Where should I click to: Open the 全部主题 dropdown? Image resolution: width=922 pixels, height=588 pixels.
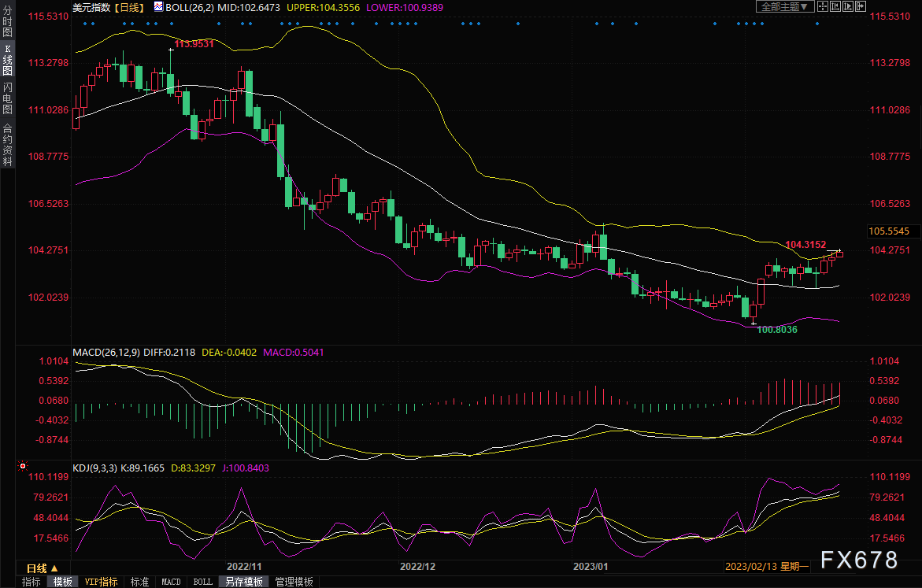pos(783,6)
